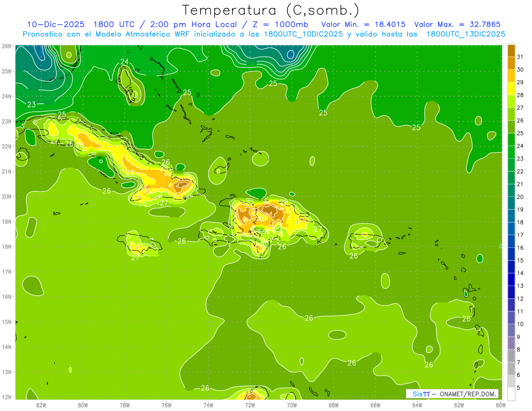Screen dimensions: 532x411
Task: Click the legend color band between 13 and 14
Action: 511,279
